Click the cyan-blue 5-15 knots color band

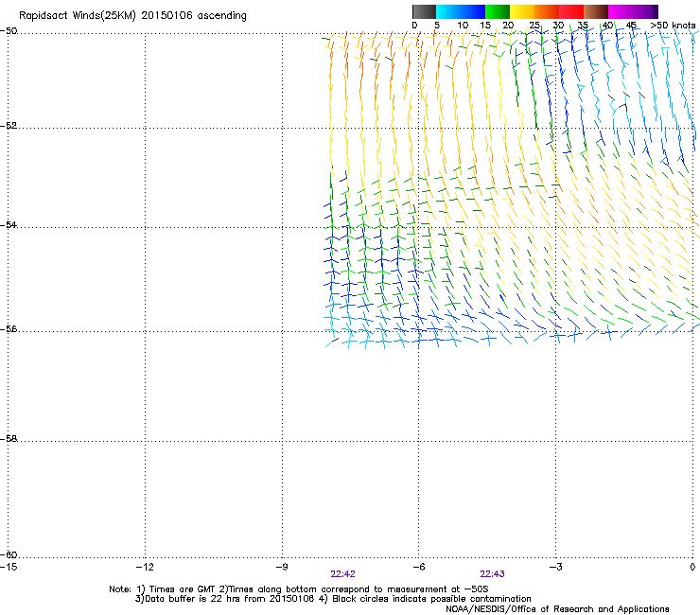[461, 11]
